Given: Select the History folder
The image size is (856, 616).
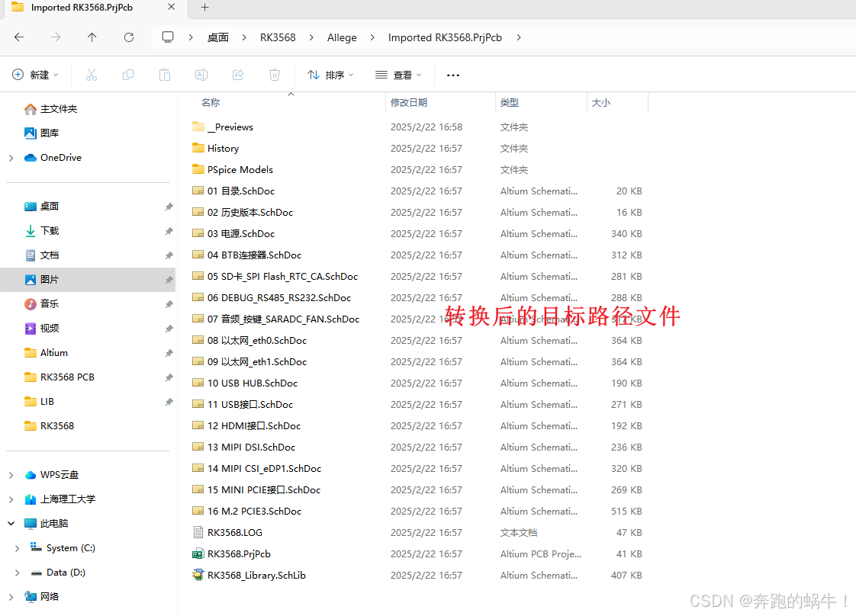Looking at the screenshot, I should pos(216,149).
